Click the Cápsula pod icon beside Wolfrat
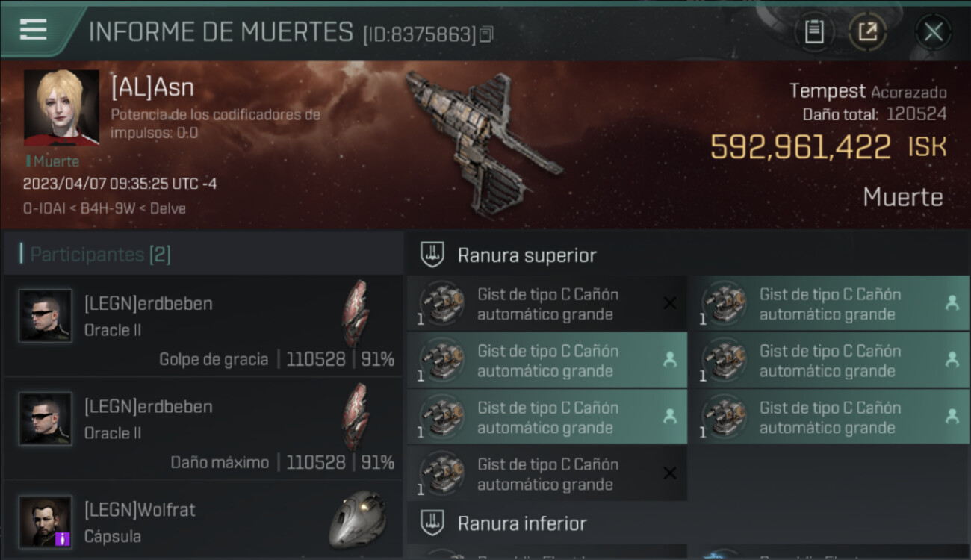 358,520
